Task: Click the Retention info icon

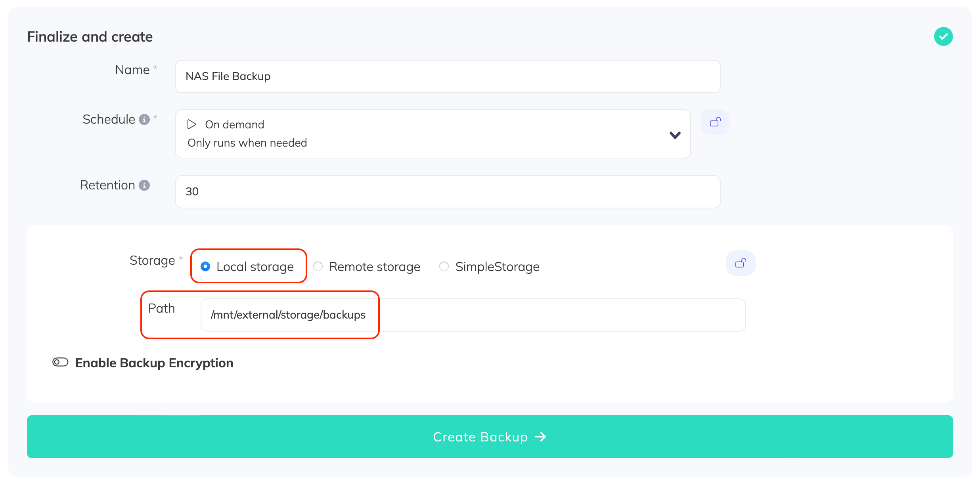Action: tap(144, 185)
